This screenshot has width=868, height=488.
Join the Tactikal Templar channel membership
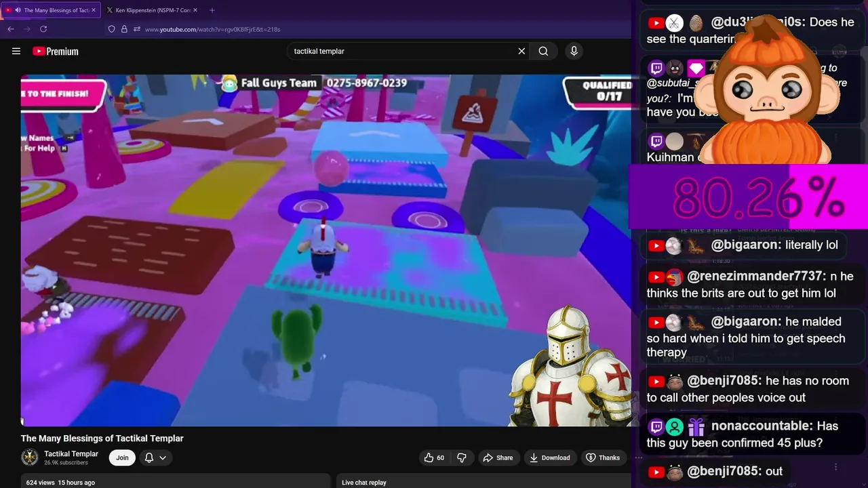click(122, 457)
